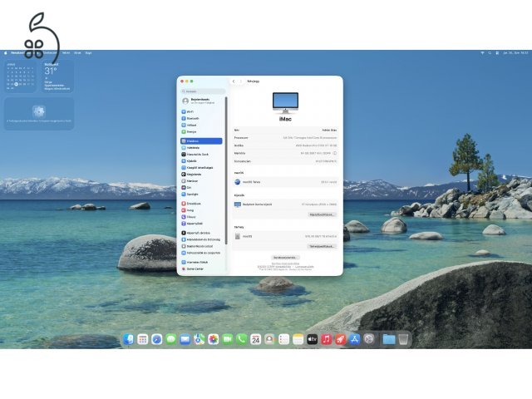The image size is (532, 399).
Task: Open Megjelenés settings in the sidebar
Action: 201,174
